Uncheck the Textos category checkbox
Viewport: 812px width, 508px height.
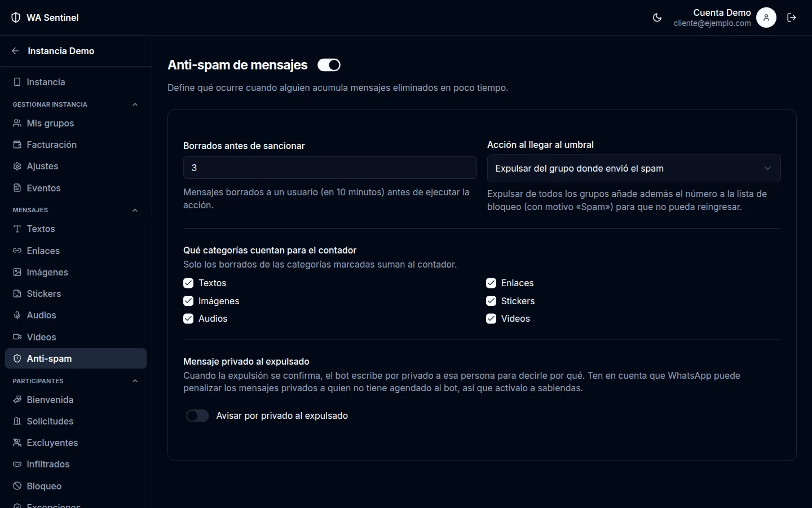(188, 283)
